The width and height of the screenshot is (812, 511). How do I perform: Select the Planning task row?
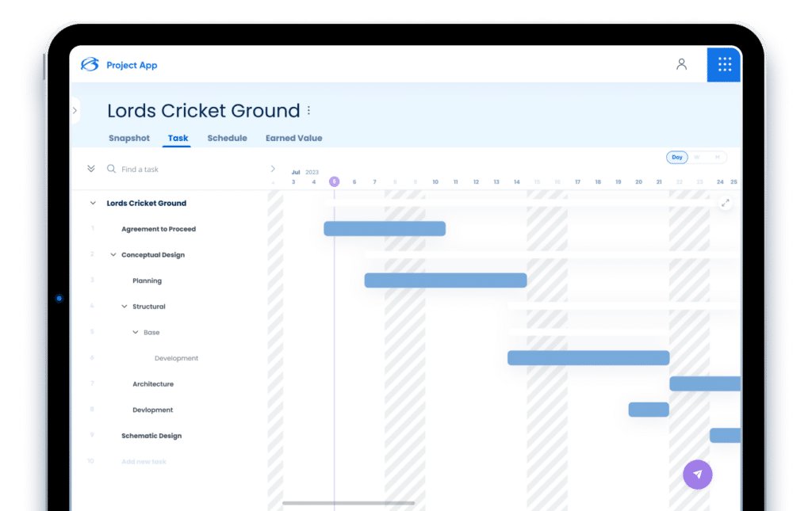[147, 280]
